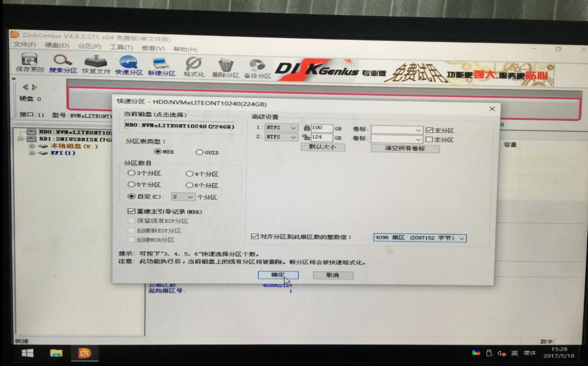Viewport: 588px width, 366px height.
Task: Click the partition 1 size field showing 100
Action: pyautogui.click(x=322, y=128)
